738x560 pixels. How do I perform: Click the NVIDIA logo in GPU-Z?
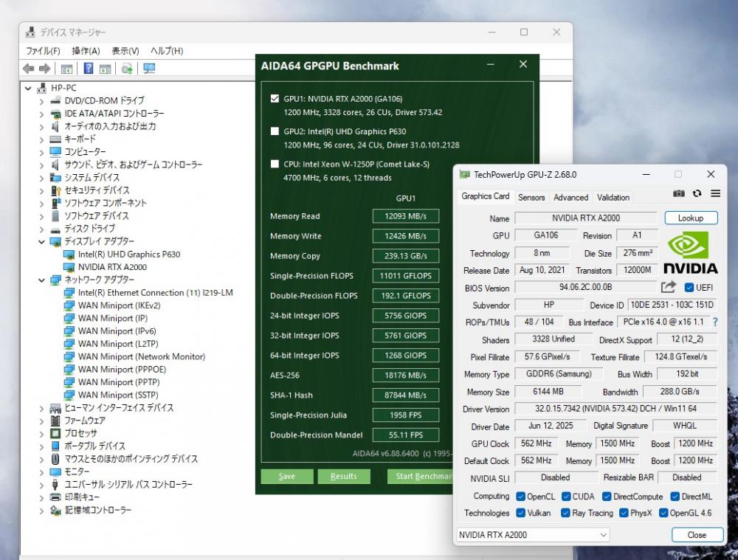pyautogui.click(x=691, y=254)
